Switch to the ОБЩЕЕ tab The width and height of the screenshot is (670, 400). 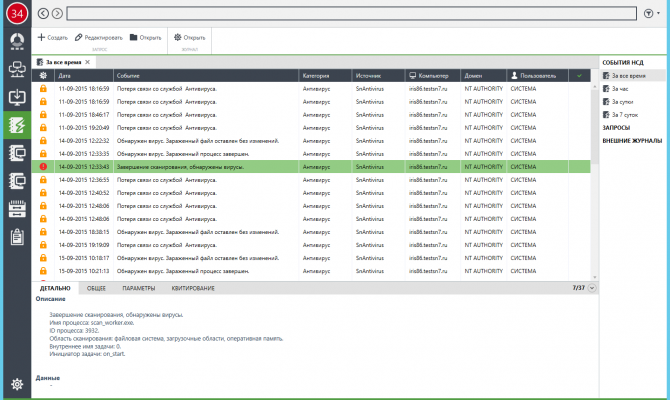pos(96,288)
